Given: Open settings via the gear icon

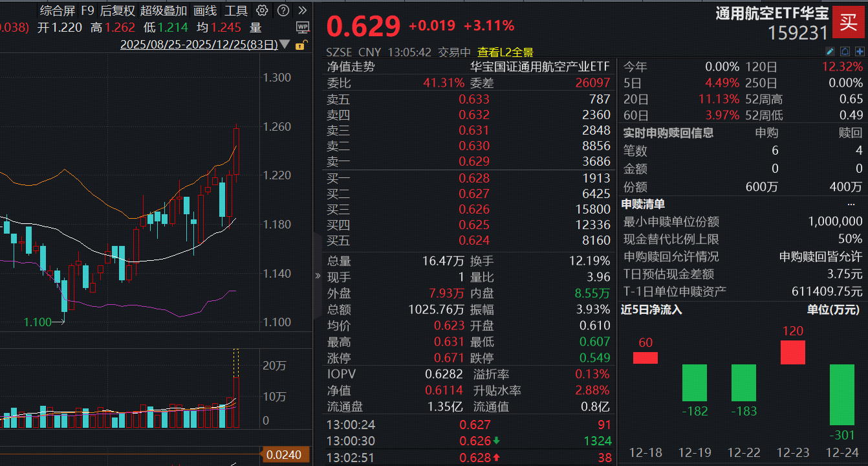Looking at the screenshot, I should point(262,10).
